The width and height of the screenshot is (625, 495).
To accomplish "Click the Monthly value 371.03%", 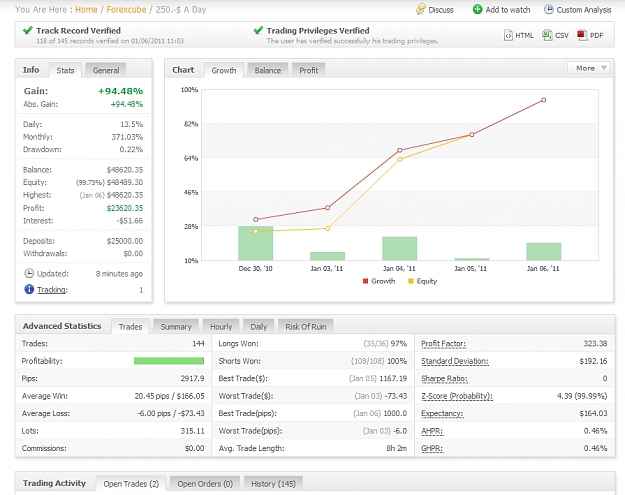I will pos(127,137).
